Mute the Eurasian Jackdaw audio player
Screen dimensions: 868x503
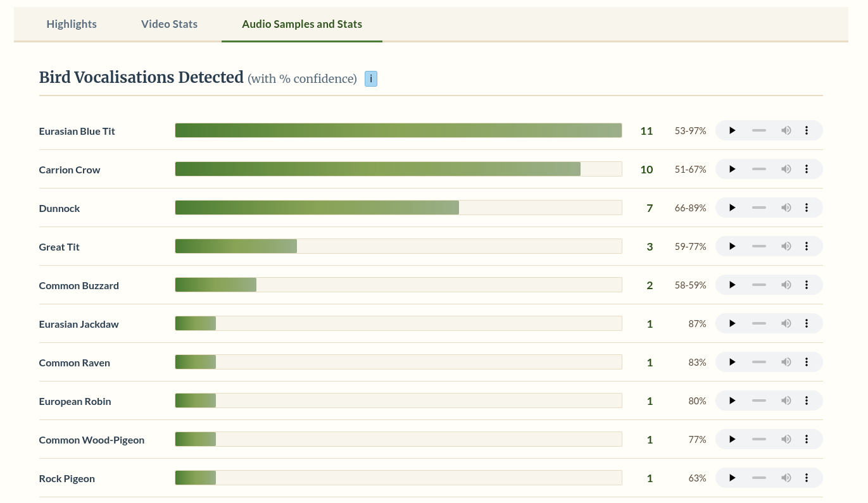[786, 323]
